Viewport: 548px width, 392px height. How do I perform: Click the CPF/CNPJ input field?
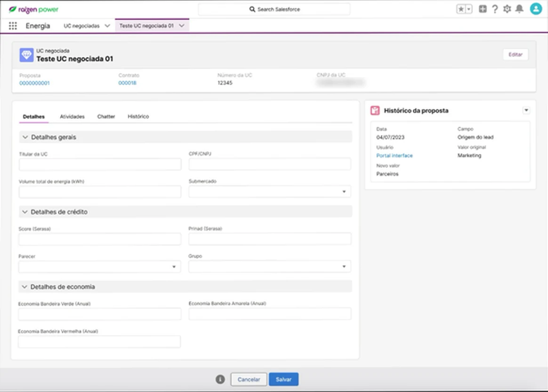270,164
